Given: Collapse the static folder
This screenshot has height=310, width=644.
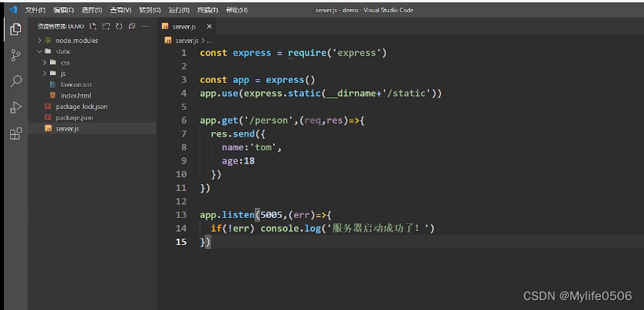Looking at the screenshot, I should (x=63, y=51).
